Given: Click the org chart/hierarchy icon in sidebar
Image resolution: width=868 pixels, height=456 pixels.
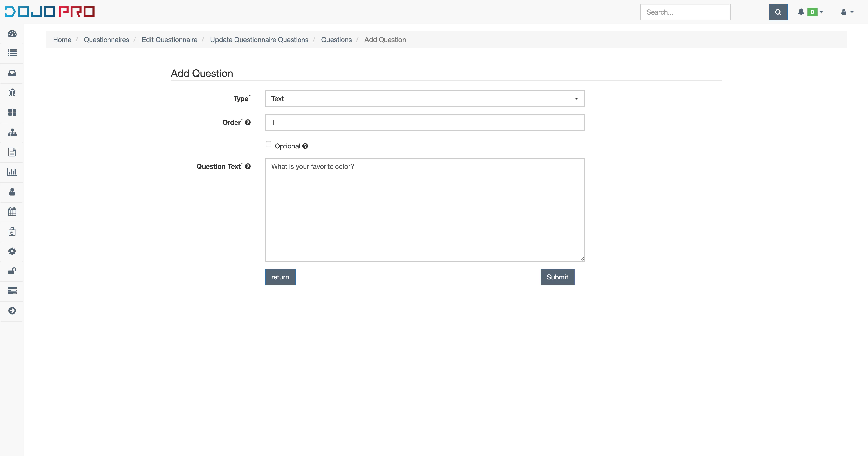Looking at the screenshot, I should click(x=12, y=132).
